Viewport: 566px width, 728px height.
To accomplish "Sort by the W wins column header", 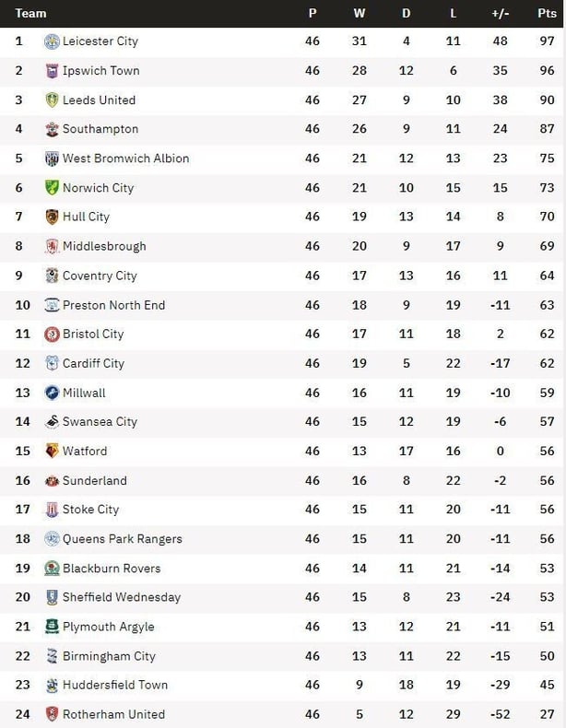I will point(359,14).
